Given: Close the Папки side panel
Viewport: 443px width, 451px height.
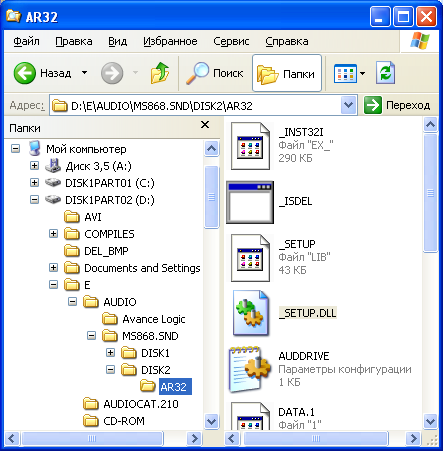Looking at the screenshot, I should (x=205, y=125).
